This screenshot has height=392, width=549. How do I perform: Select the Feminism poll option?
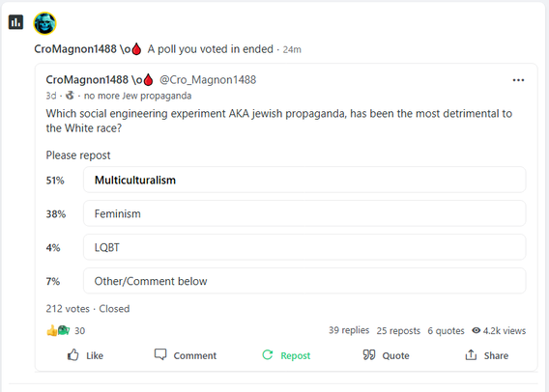point(304,213)
